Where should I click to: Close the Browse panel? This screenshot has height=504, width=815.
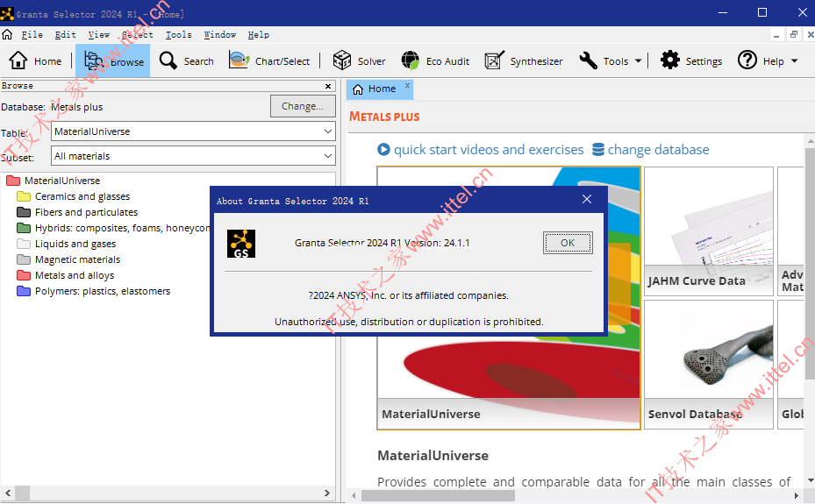(328, 86)
